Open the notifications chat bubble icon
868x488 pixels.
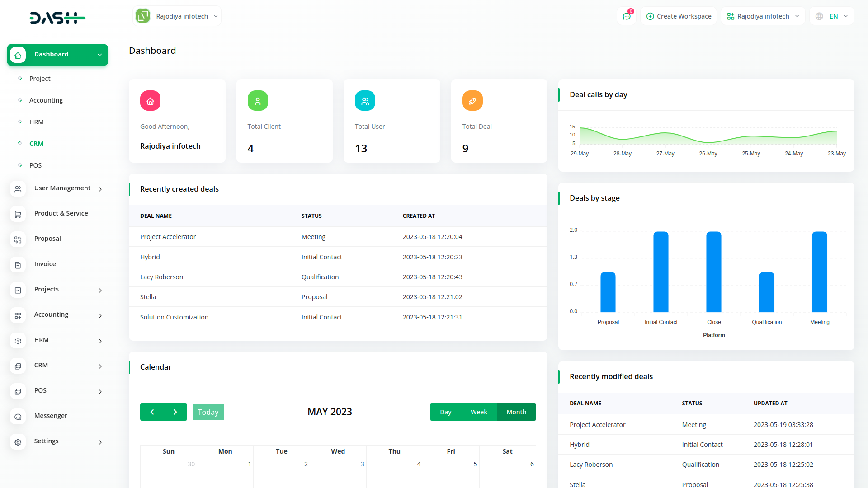click(x=627, y=16)
